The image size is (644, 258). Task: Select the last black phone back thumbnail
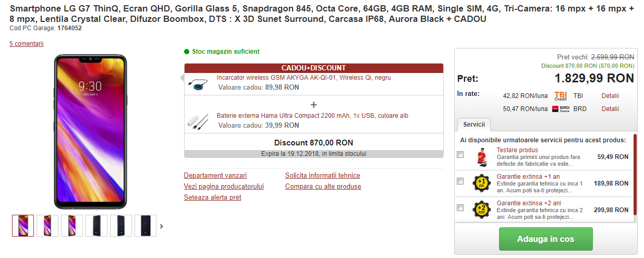coord(145,226)
